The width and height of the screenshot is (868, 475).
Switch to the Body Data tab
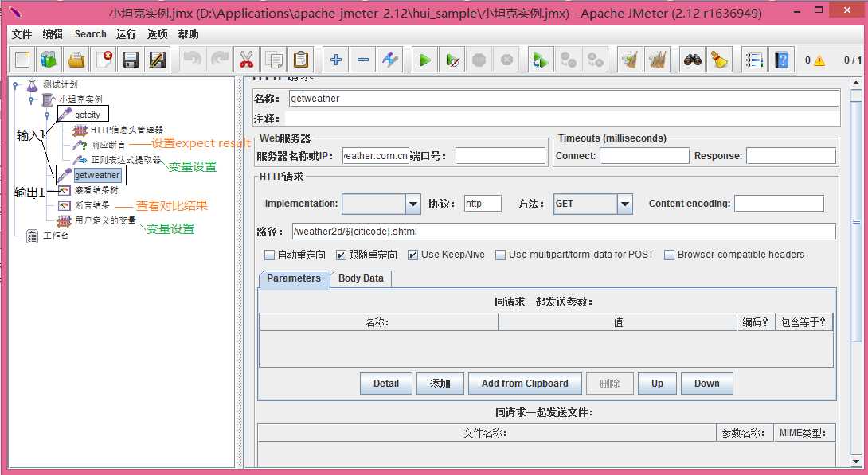point(361,278)
